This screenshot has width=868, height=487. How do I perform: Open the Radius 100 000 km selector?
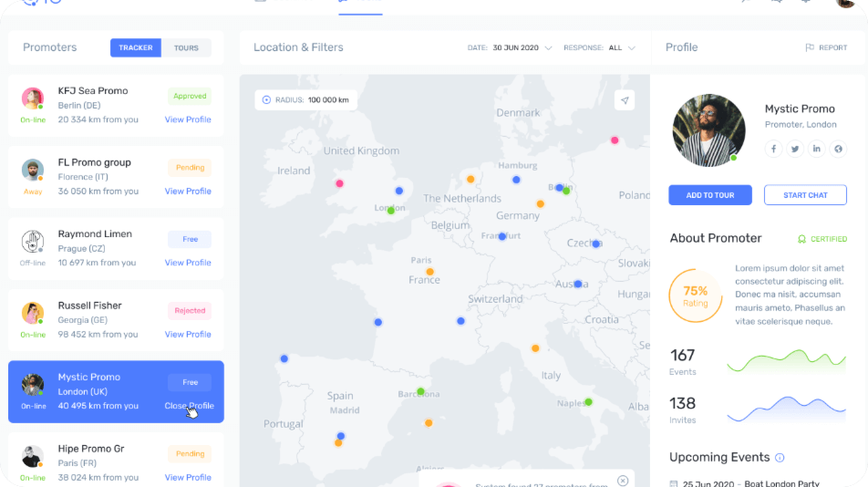coord(305,99)
